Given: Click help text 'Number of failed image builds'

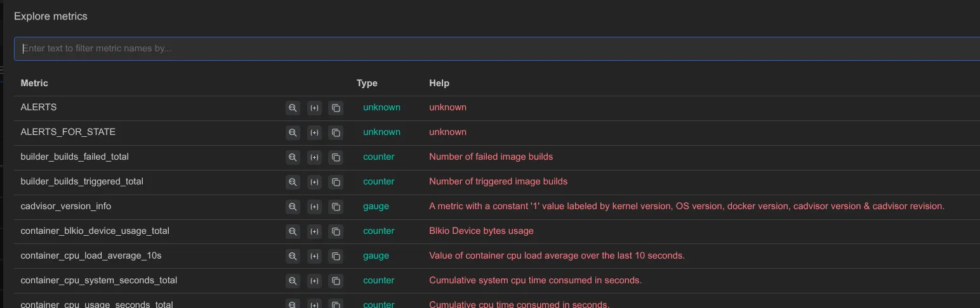Looking at the screenshot, I should click(x=491, y=157).
